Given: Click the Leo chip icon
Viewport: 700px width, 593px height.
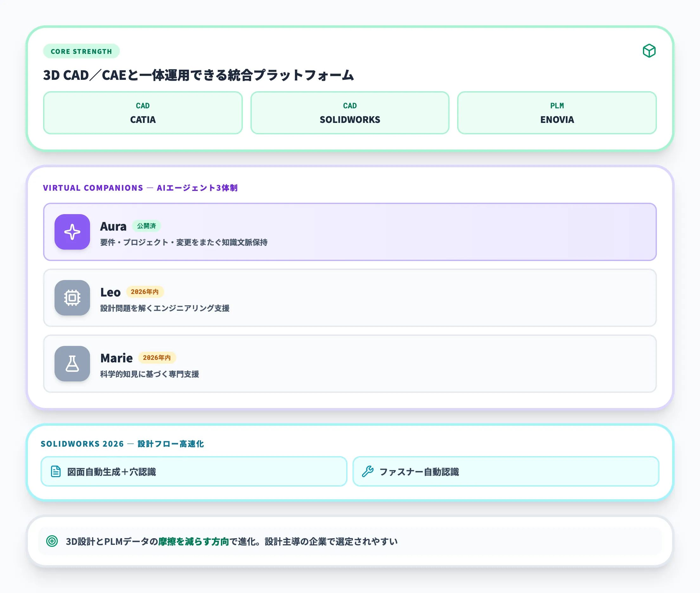Looking at the screenshot, I should pos(72,298).
